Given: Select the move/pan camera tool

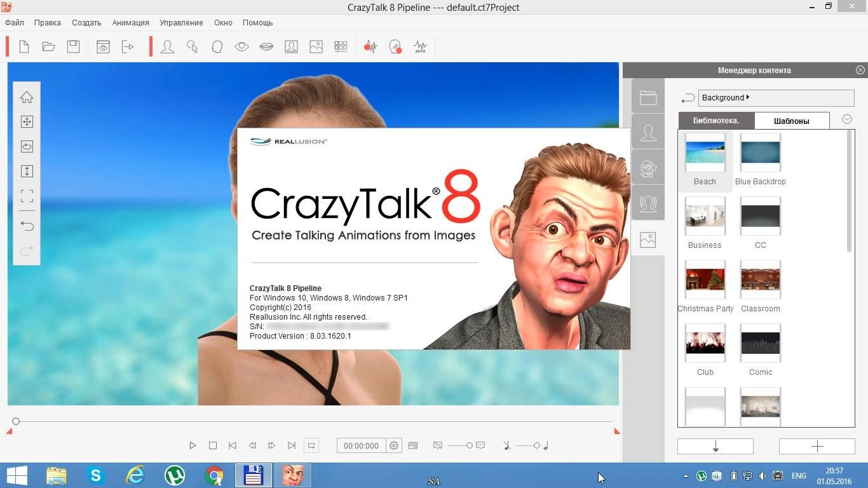Looking at the screenshot, I should 27,121.
